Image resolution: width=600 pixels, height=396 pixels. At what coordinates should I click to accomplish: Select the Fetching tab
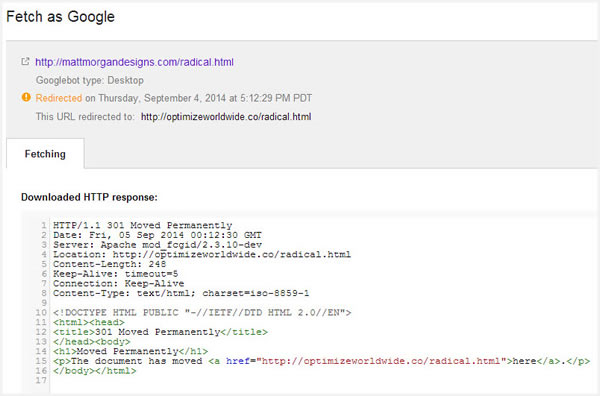click(45, 154)
